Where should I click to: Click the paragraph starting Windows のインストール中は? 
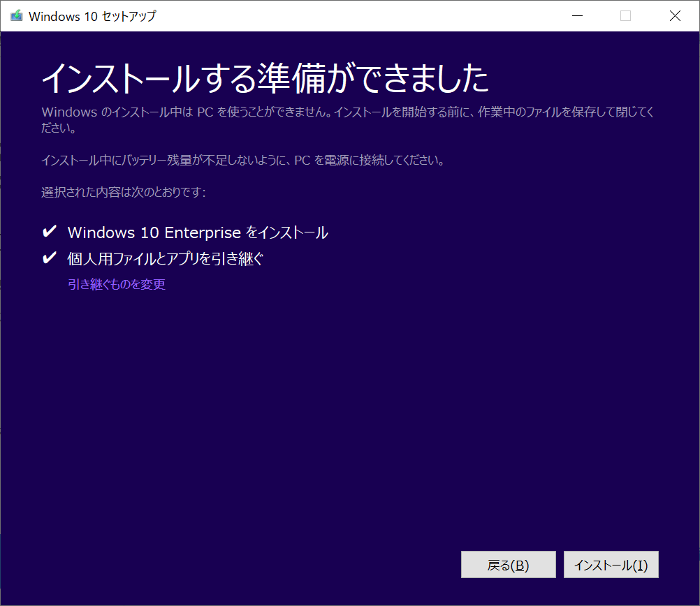coord(348,119)
